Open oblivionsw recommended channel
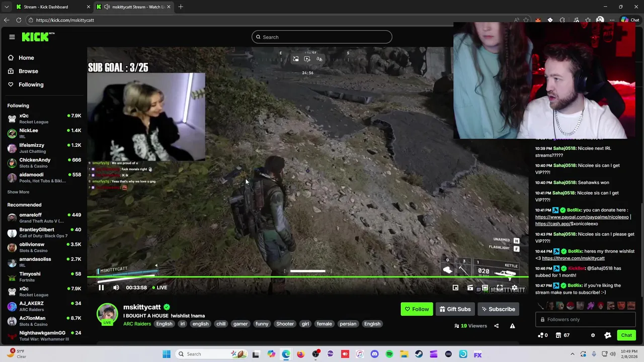Viewport: 644px width, 362px height. (x=44, y=247)
